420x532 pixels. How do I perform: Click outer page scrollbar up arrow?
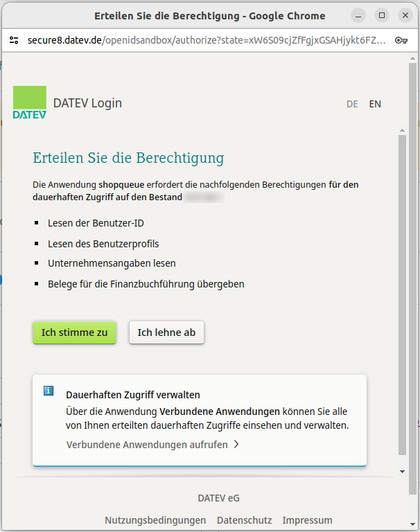click(412, 58)
